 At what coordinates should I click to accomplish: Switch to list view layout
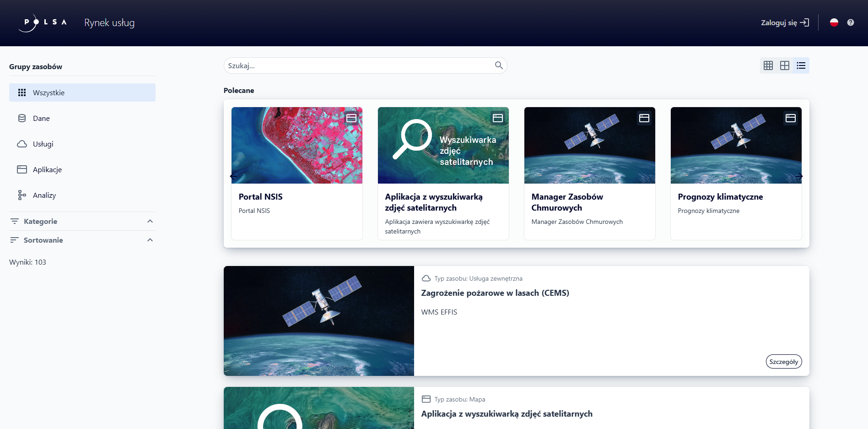click(801, 65)
